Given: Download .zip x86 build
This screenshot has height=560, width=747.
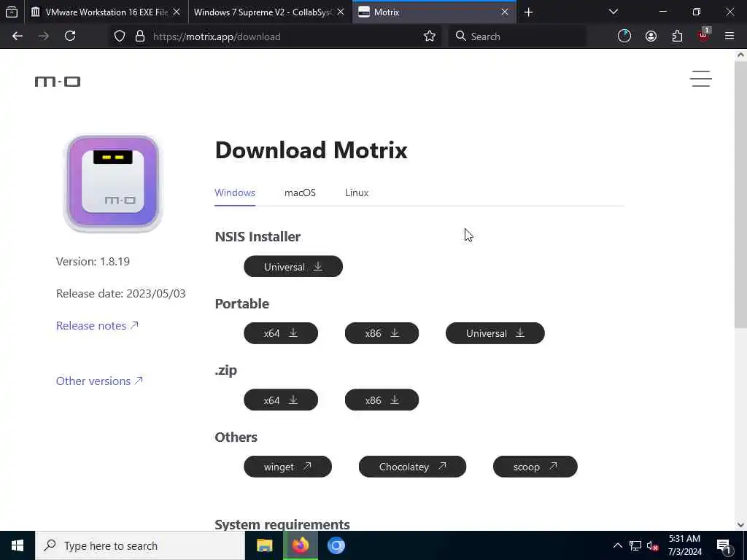Looking at the screenshot, I should coord(382,400).
